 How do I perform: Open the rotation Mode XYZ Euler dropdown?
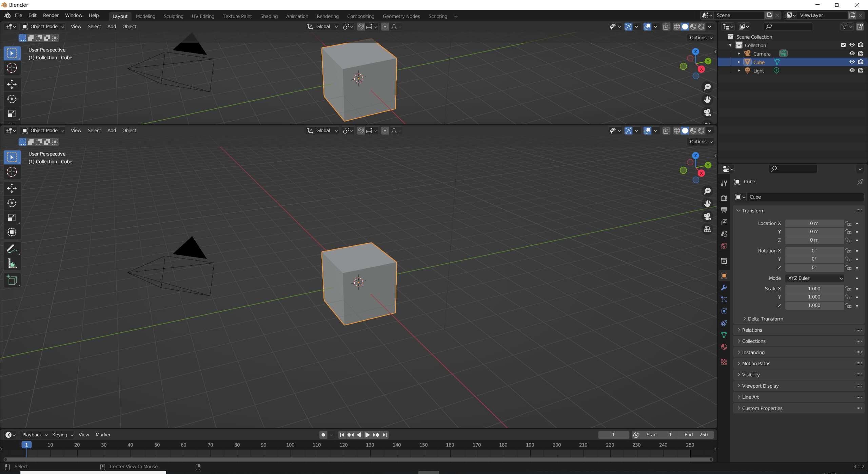pyautogui.click(x=814, y=278)
